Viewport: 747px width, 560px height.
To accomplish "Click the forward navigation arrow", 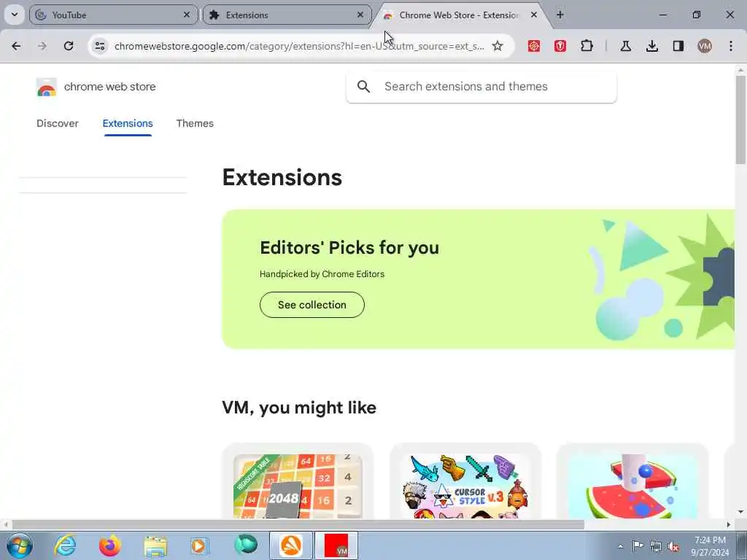I will (42, 46).
